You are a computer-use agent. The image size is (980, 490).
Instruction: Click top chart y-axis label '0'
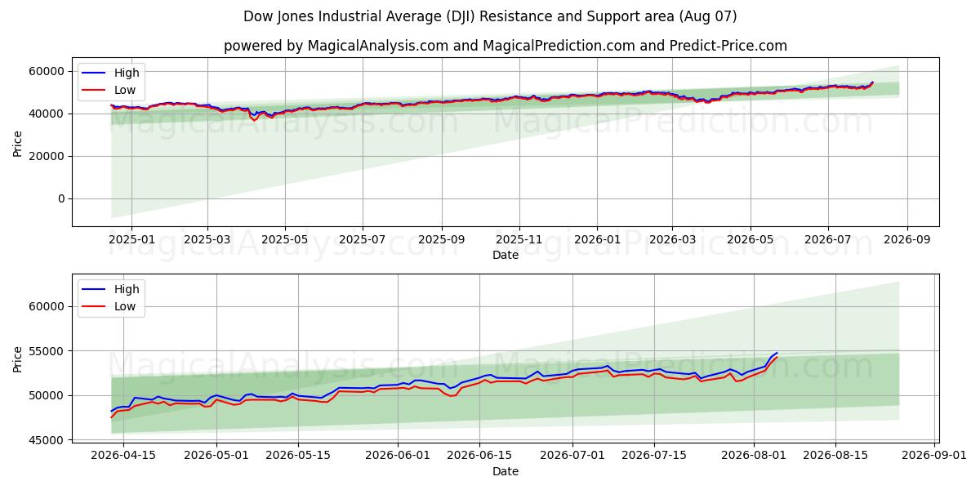(x=62, y=198)
